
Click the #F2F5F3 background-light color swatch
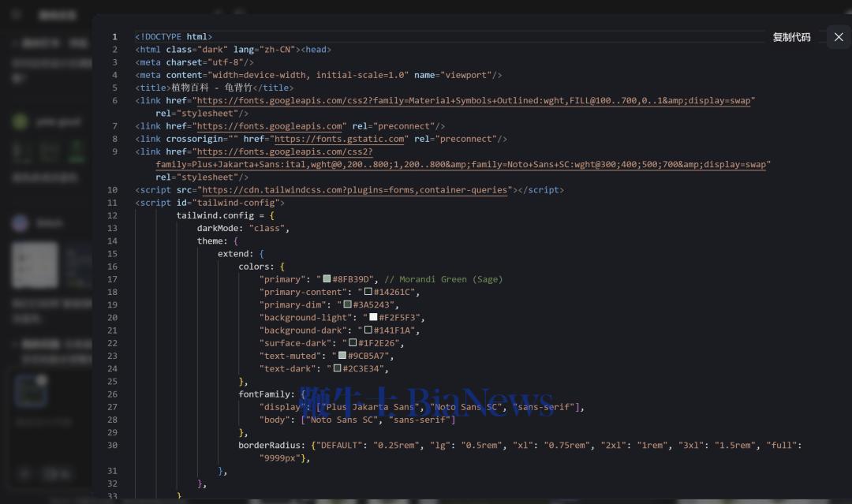373,317
